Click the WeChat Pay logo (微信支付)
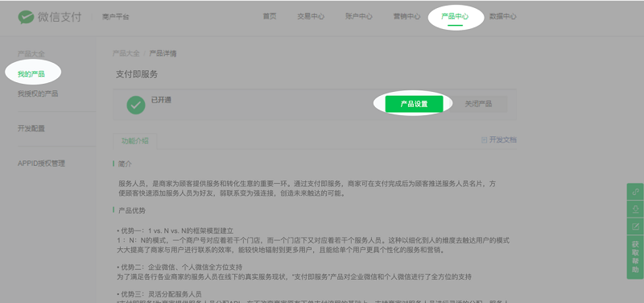 click(50, 17)
